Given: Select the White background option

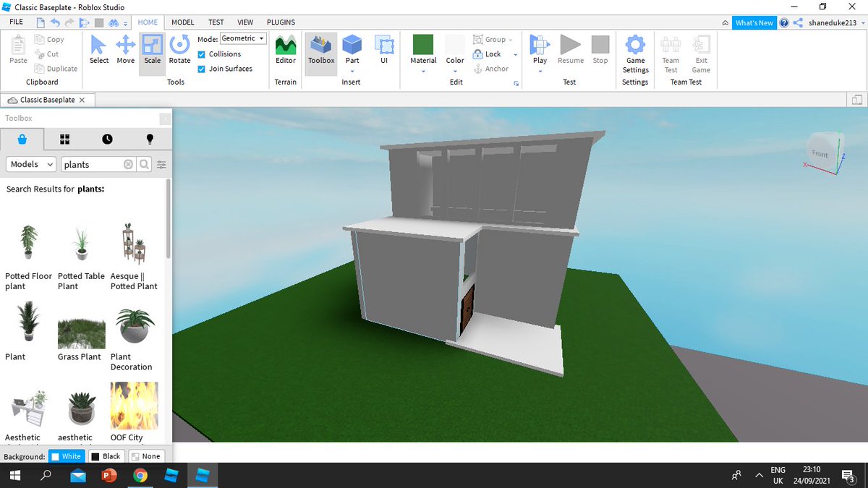Looking at the screenshot, I should coord(66,456).
